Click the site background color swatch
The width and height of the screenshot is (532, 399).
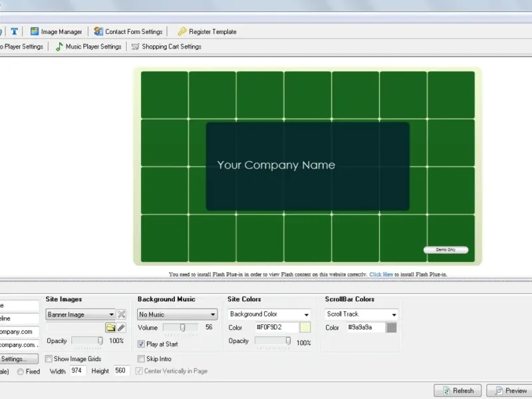305,327
